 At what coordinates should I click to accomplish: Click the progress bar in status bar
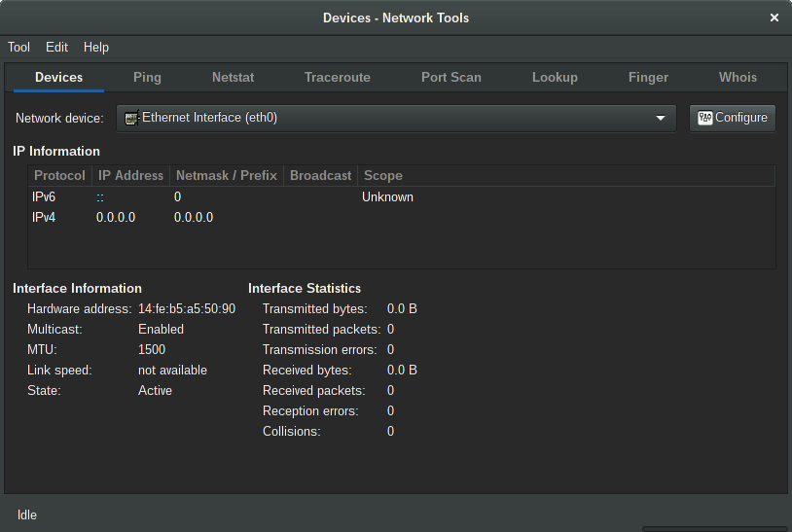coord(717,529)
